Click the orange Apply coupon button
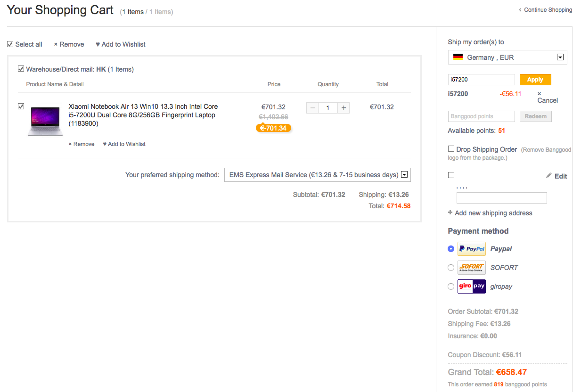 click(535, 80)
